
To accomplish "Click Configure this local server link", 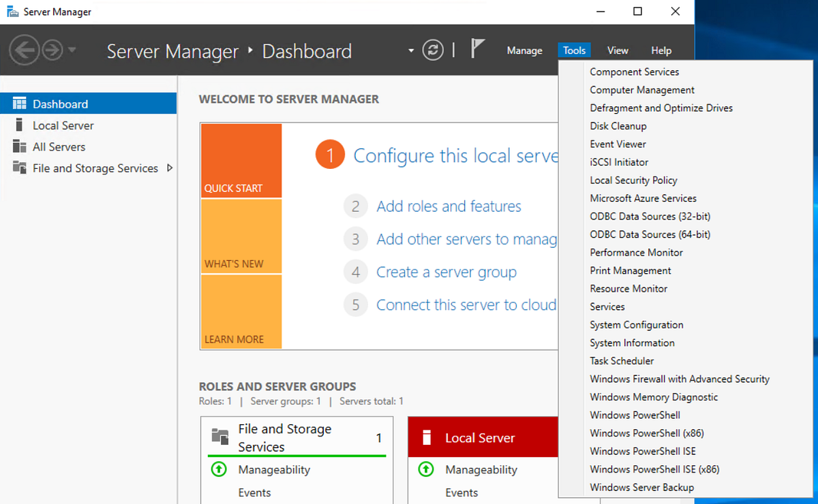I will click(x=455, y=155).
